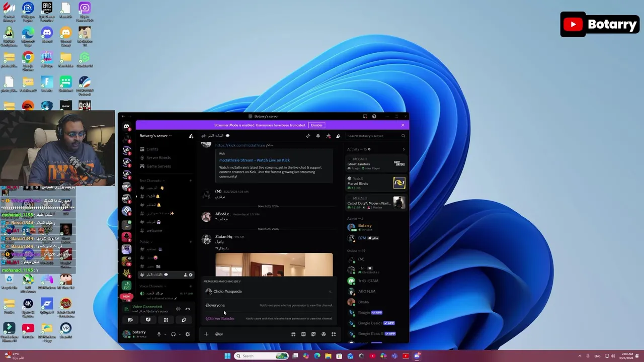The height and width of the screenshot is (362, 644).
Task: Open Call of Duty: Modern Warfare activity card
Action: tap(376, 203)
